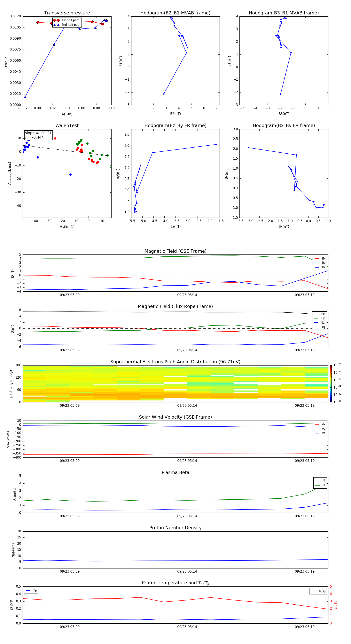Viewport: 351px width, 644px height.
Task: Click the '|B|' legend entry in Flux Rope plot
Action: (320, 327)
